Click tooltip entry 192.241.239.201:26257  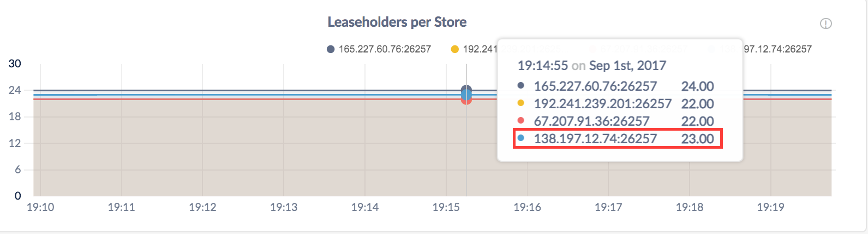[602, 104]
